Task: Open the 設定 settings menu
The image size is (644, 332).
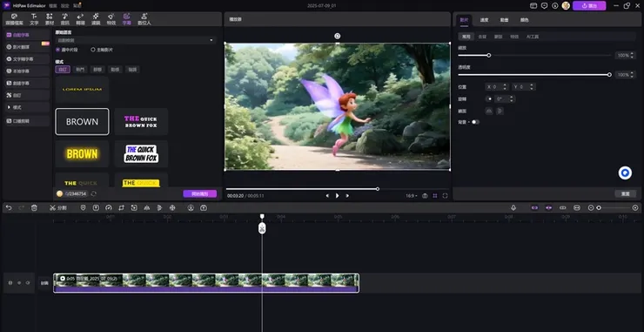Action: 65,6
